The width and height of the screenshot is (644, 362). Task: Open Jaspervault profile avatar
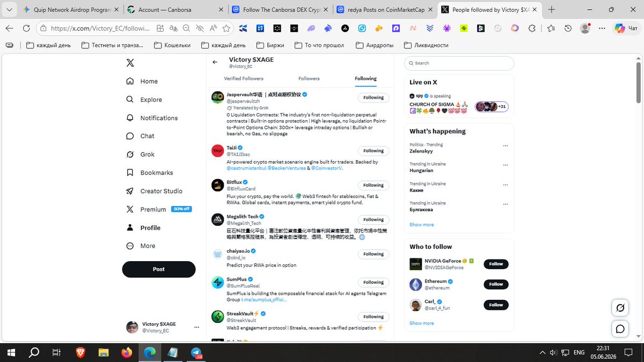tap(217, 97)
